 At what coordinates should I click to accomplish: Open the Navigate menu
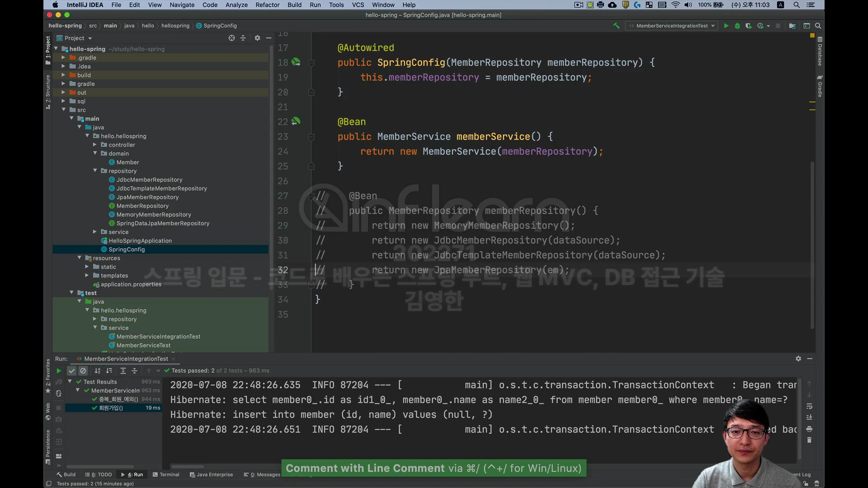click(x=182, y=5)
